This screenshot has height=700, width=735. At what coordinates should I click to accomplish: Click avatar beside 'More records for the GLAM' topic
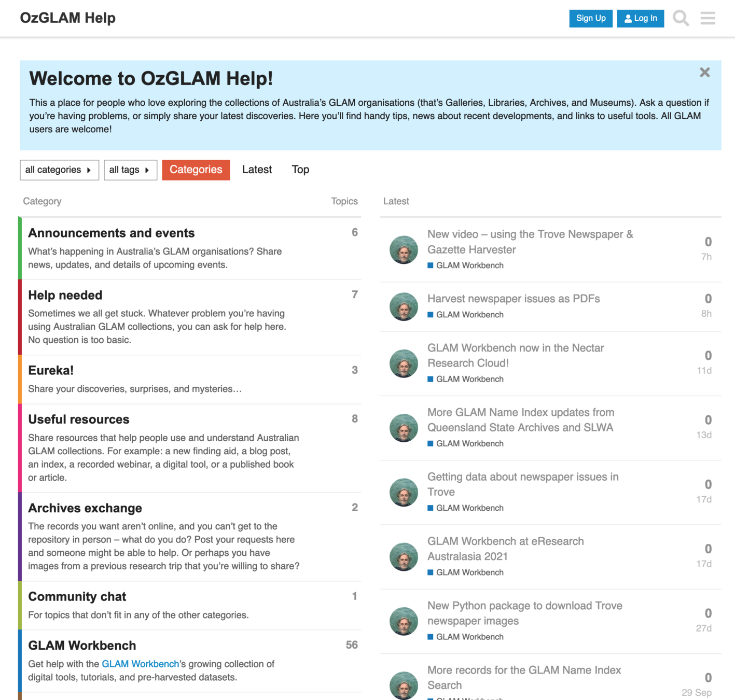point(404,685)
